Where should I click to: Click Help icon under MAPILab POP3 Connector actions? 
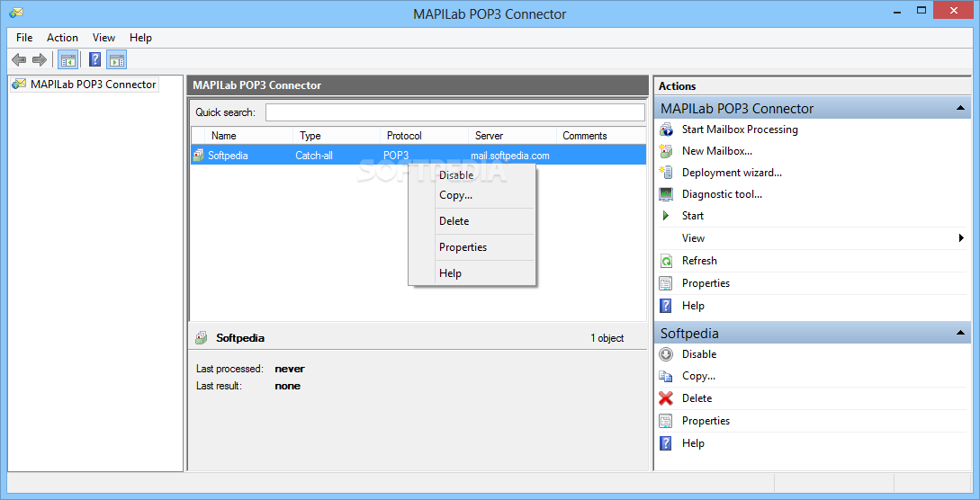pos(666,306)
